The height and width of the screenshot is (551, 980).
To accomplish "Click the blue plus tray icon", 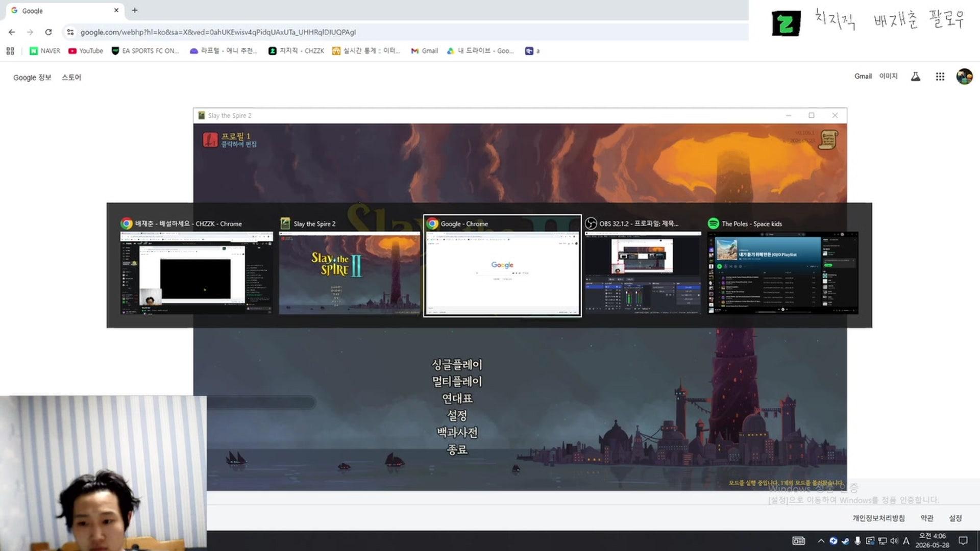I will coord(834,541).
